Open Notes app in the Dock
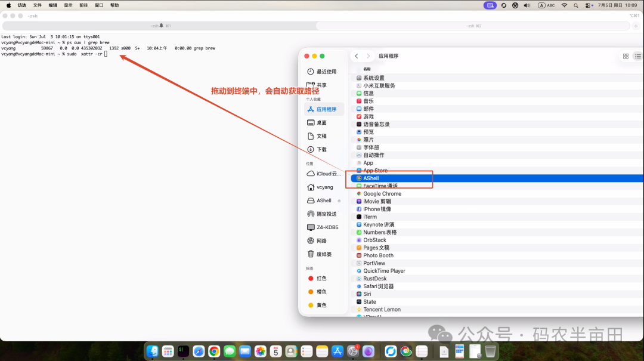644x361 pixels. (322, 351)
